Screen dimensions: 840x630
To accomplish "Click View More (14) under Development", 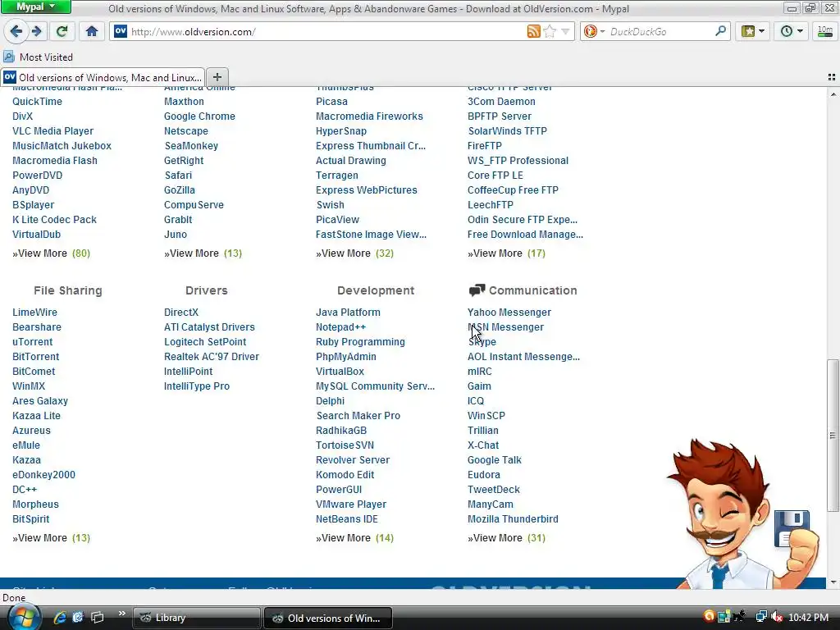I will pyautogui.click(x=354, y=537).
